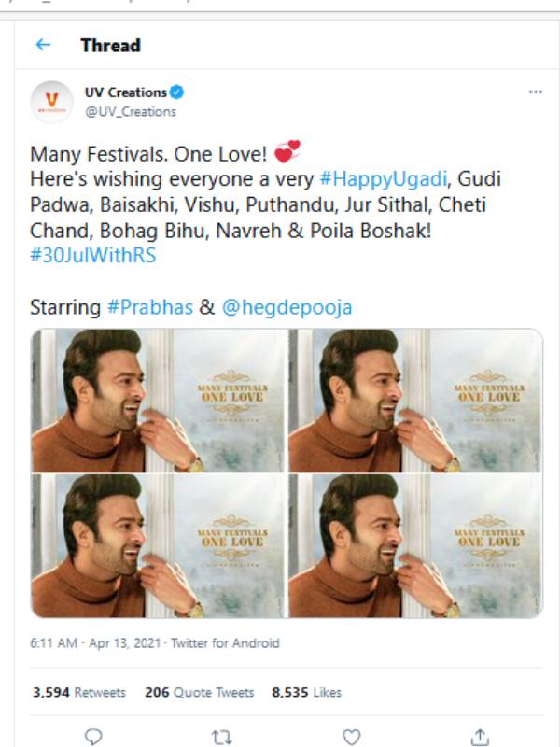The width and height of the screenshot is (560, 747).
Task: Click the @UV_Creations handle
Action: 131,111
